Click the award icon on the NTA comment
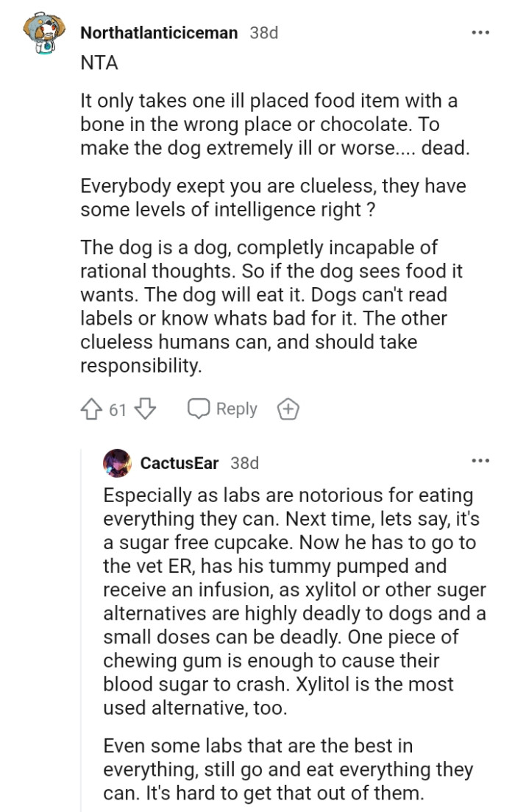 [289, 408]
